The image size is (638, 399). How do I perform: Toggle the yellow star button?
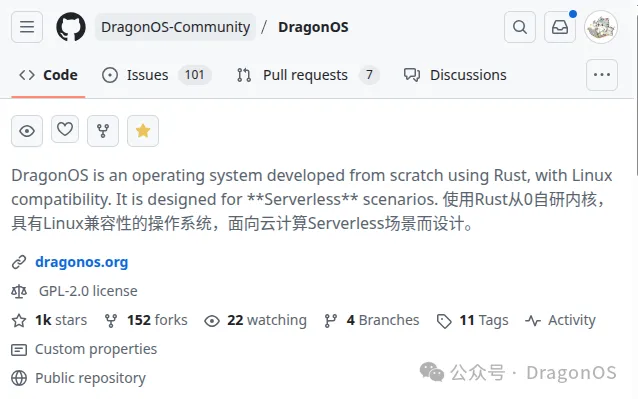pyautogui.click(x=143, y=131)
